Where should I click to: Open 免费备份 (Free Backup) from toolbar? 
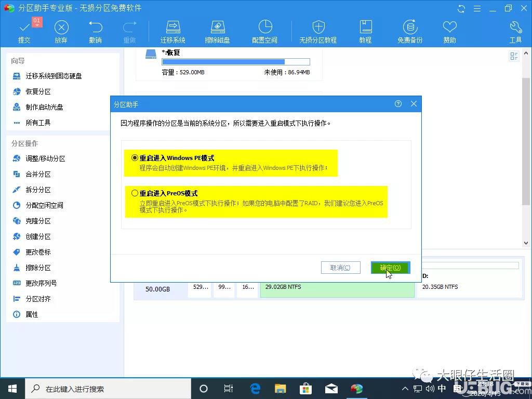pyautogui.click(x=410, y=30)
